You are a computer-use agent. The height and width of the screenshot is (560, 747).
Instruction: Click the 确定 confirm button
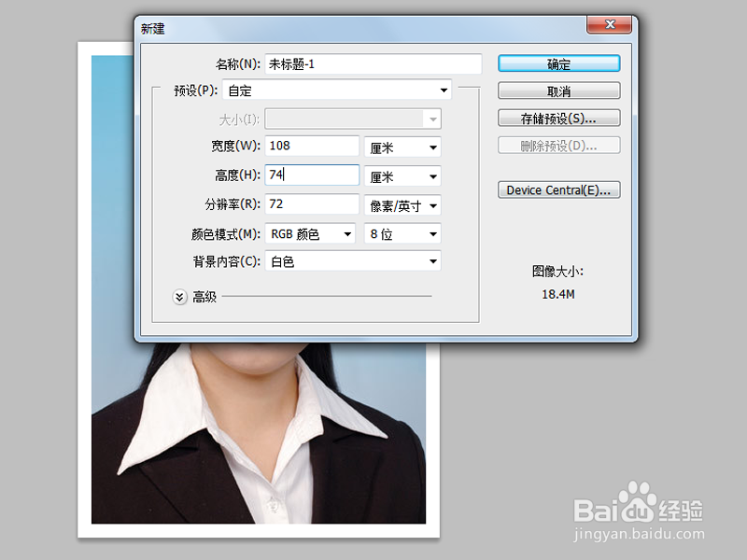tap(558, 63)
